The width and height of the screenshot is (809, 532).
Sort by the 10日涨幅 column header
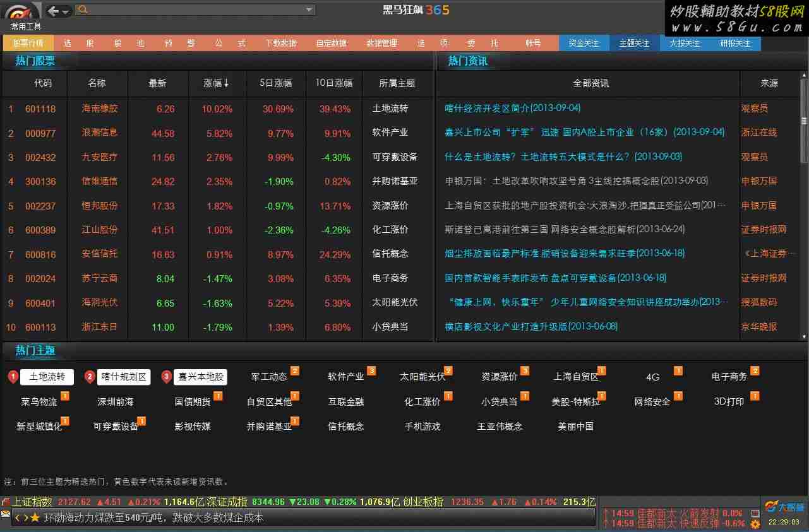(334, 83)
